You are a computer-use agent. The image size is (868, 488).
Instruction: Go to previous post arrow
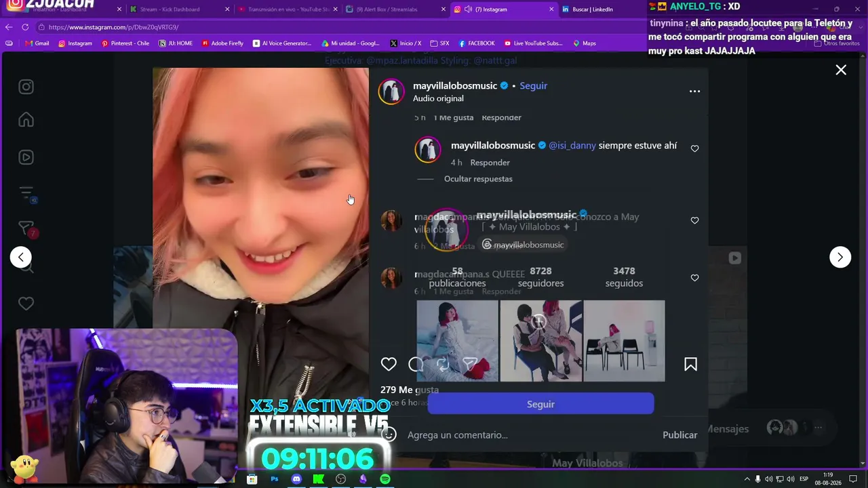[20, 257]
